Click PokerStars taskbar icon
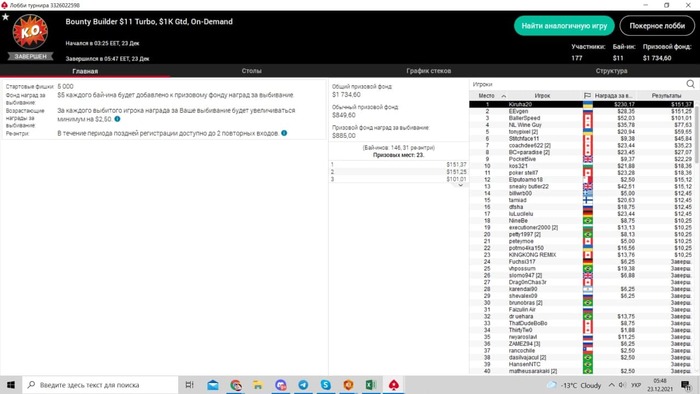The image size is (700, 394). [393, 385]
